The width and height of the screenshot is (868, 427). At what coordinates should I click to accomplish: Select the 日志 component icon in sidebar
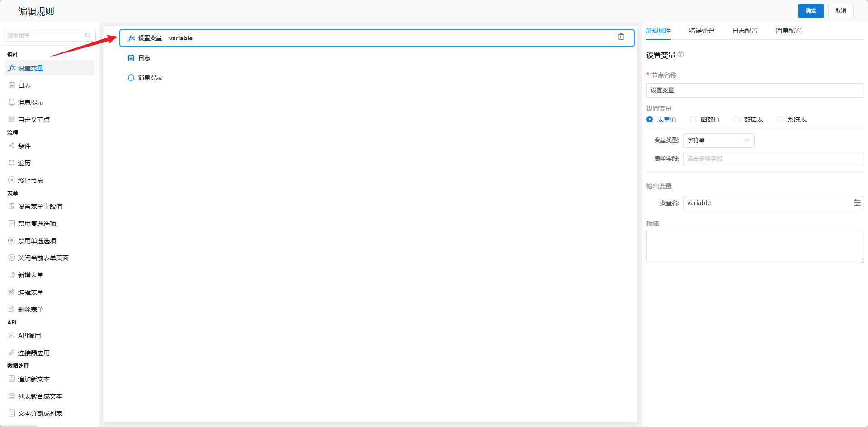[x=12, y=85]
